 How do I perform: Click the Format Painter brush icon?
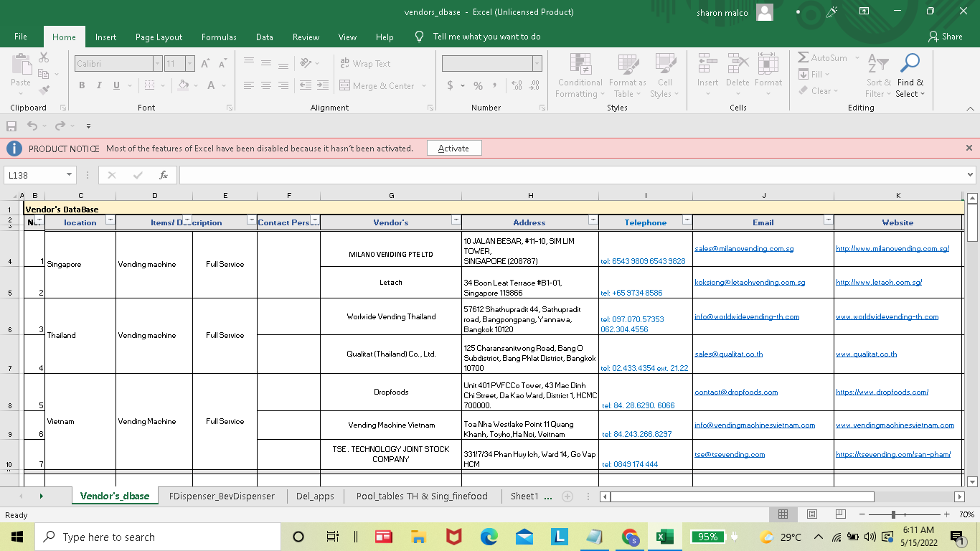[x=44, y=90]
